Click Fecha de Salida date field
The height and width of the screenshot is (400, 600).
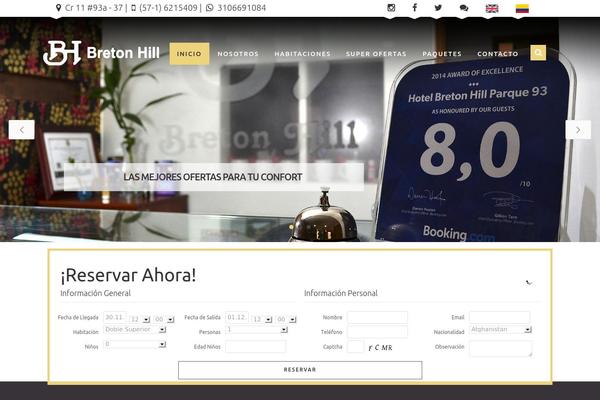coord(237,317)
